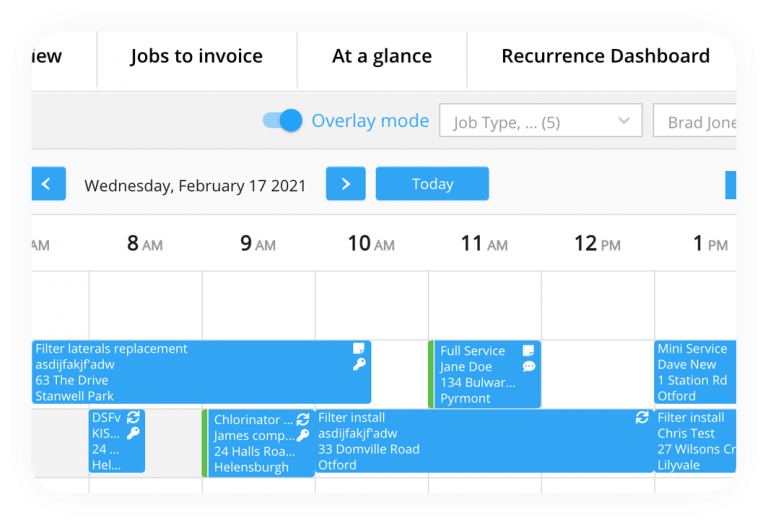Open comment bubble on Jane Doe job

pos(528,367)
